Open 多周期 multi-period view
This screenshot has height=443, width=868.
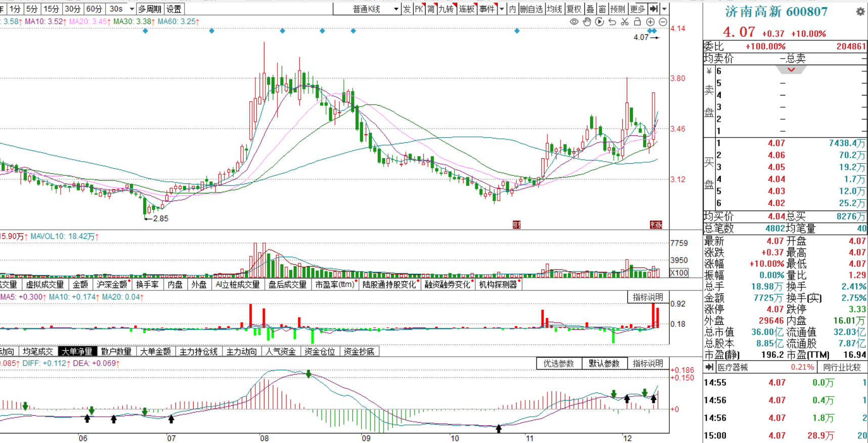coord(150,9)
